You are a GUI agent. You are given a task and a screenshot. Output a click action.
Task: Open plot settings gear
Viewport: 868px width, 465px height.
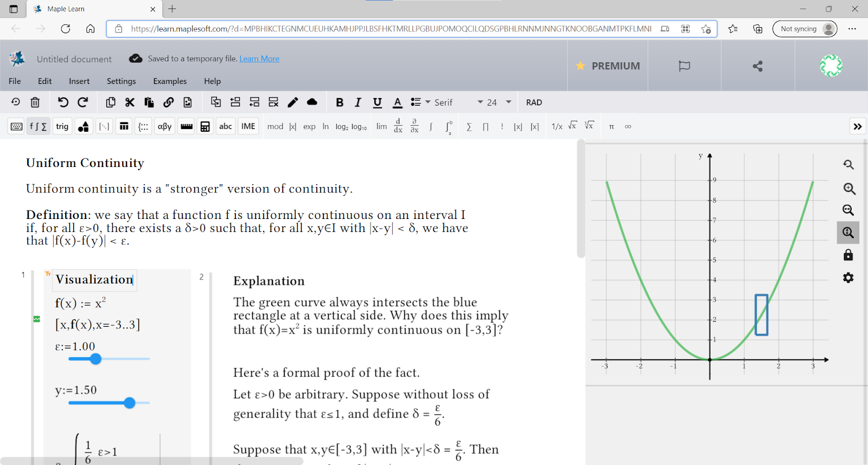click(848, 277)
